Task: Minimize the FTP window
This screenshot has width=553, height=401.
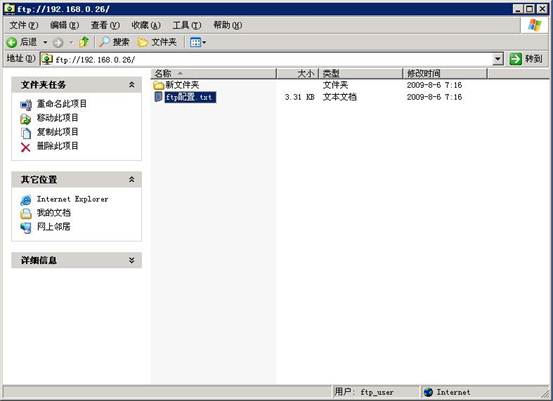Action: [x=517, y=9]
